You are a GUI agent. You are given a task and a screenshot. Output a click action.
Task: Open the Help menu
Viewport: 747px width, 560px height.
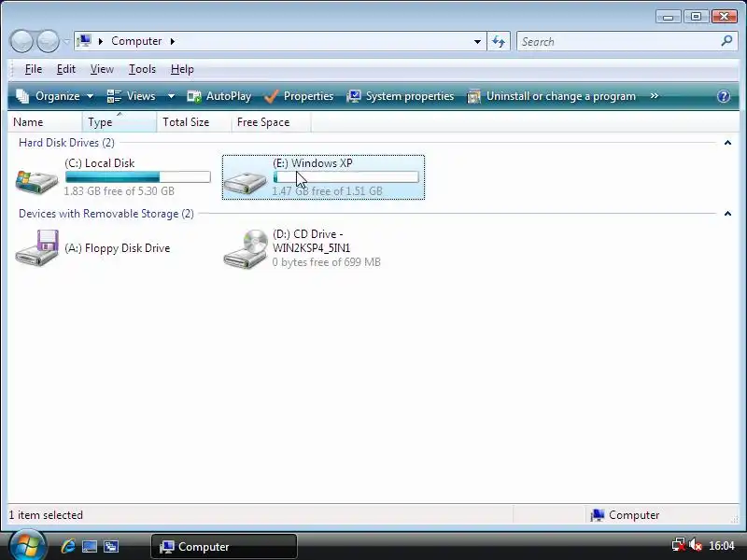click(x=182, y=69)
